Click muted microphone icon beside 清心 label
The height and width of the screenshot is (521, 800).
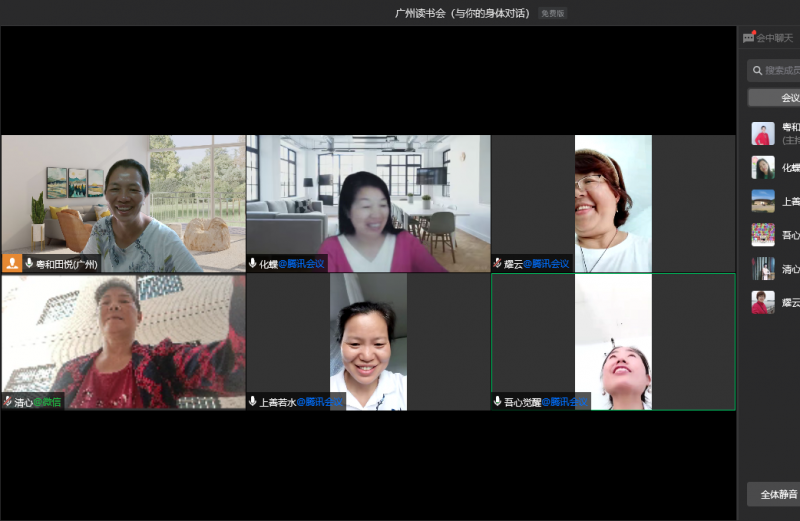(8, 402)
